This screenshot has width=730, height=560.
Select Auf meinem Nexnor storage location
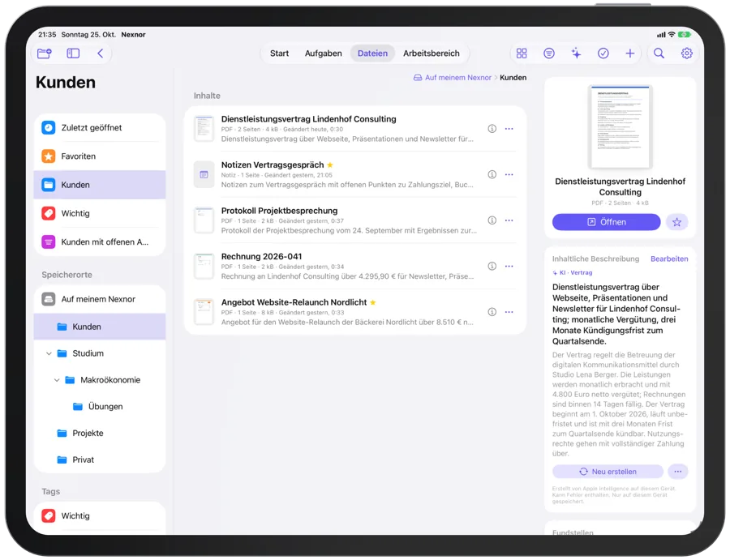[100, 299]
